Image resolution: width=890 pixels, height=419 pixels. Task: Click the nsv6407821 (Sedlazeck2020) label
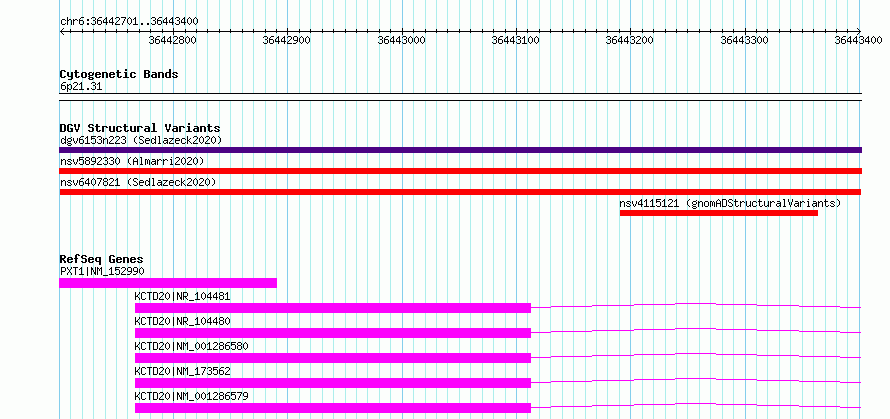138,182
